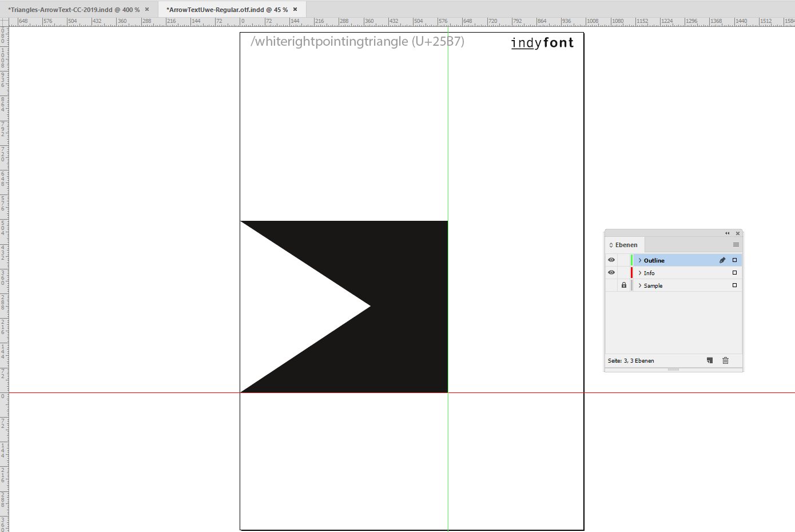Select the Sample layer row

[x=674, y=285]
